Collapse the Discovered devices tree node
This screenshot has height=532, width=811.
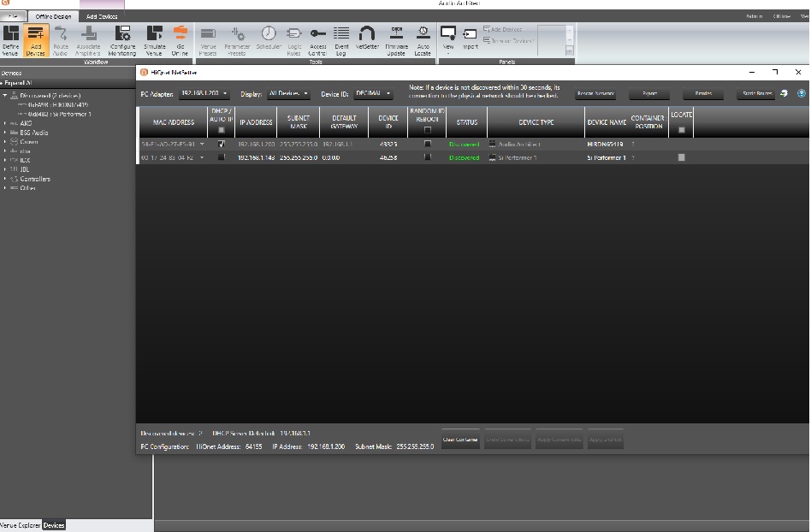pyautogui.click(x=5, y=96)
